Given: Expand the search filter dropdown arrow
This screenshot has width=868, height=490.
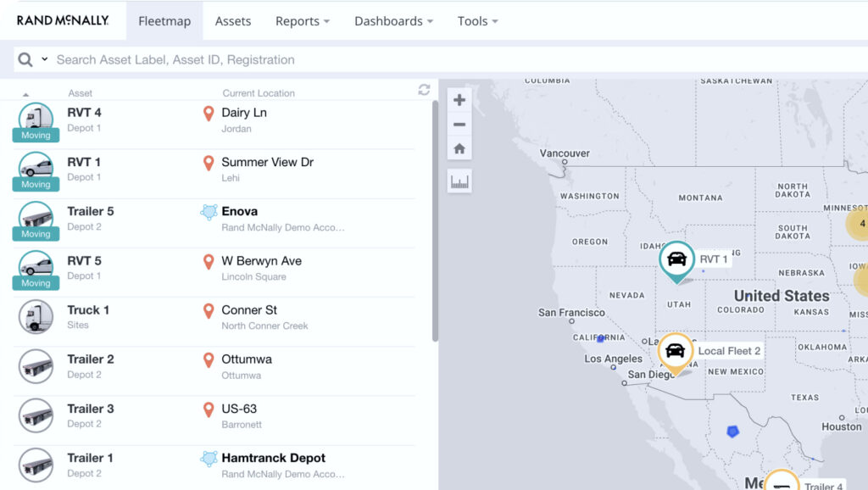Looking at the screenshot, I should 44,60.
